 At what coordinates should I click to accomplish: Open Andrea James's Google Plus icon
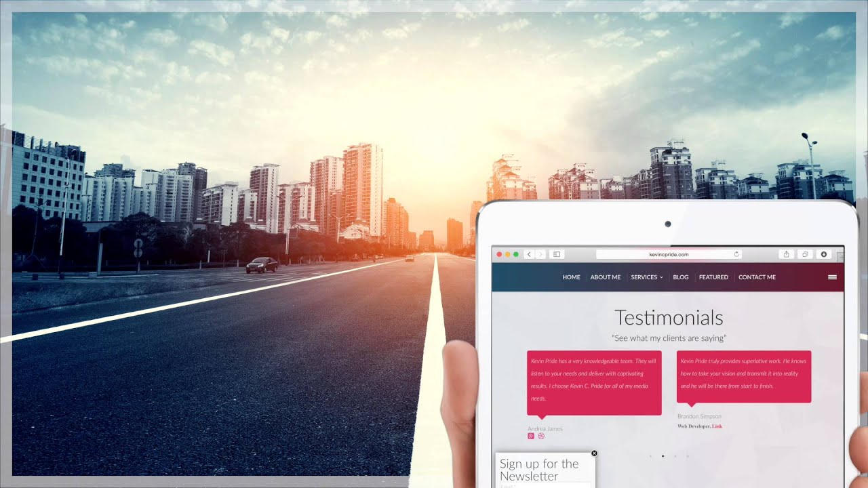point(531,436)
